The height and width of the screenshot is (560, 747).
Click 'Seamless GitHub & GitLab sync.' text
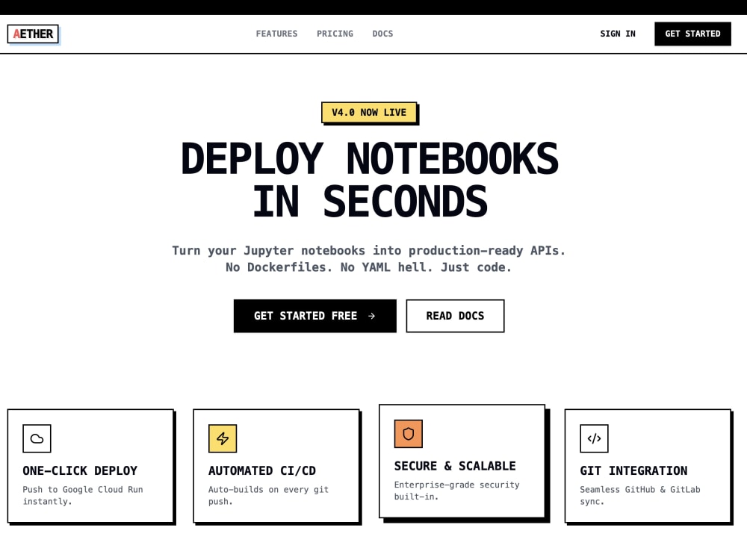[640, 495]
